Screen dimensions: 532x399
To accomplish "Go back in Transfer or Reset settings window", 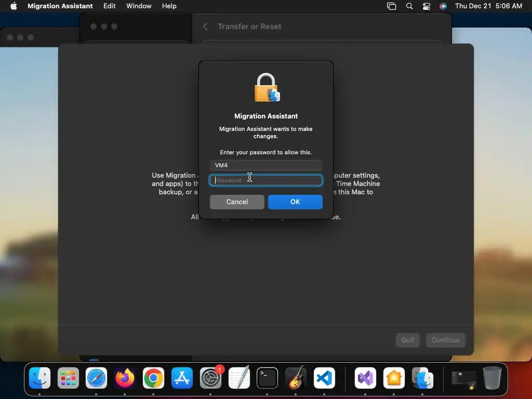I will point(205,26).
